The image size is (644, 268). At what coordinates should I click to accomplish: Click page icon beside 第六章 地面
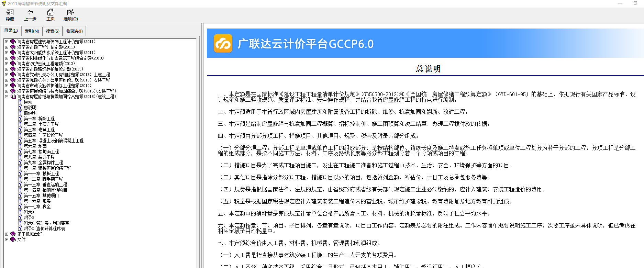click(x=20, y=146)
